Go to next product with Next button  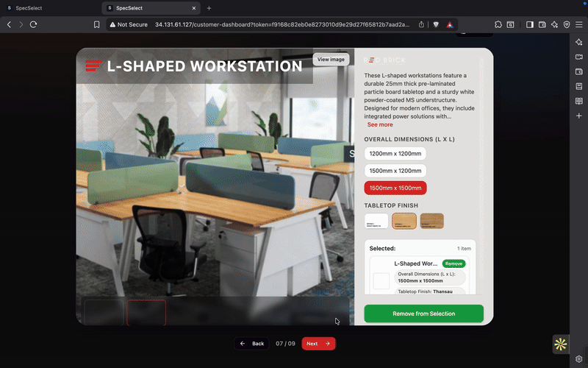[318, 344]
